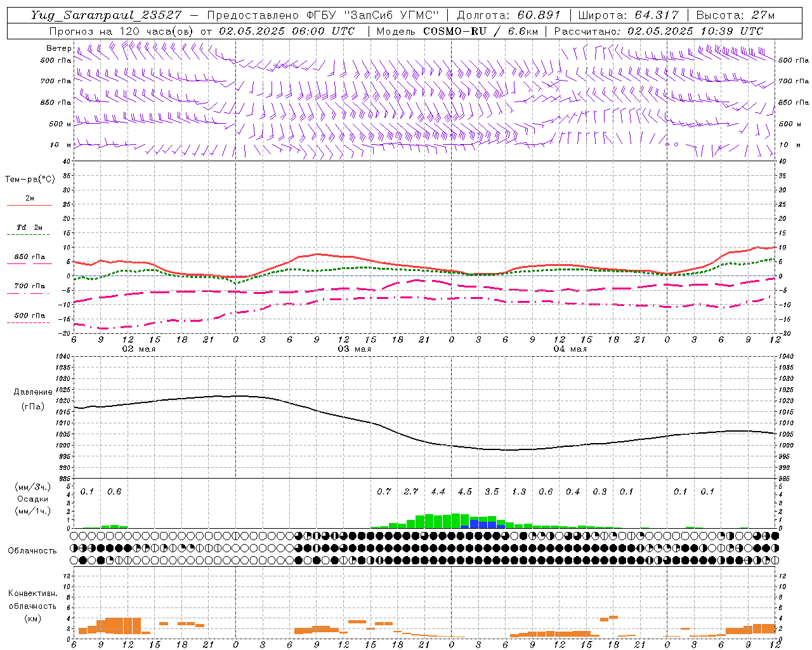
Task: Click the 'Td 2м' dew point legend entry
Action: click(30, 227)
